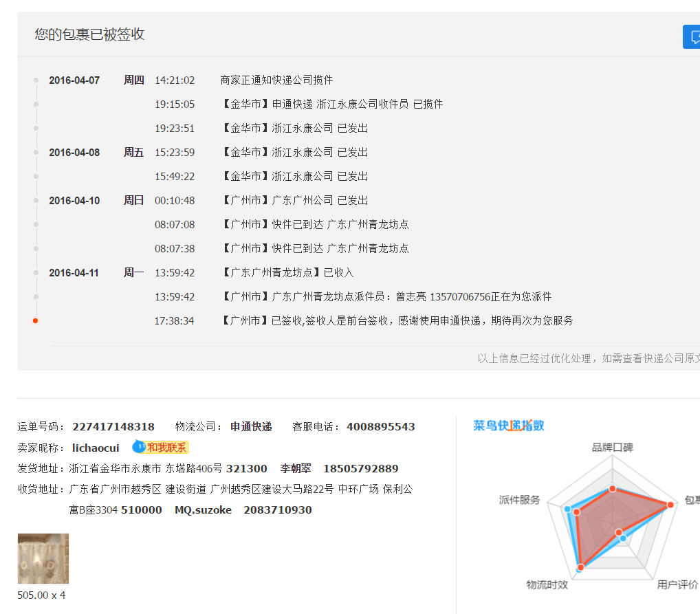
Task: Click the 物流时效 radar chart label
Action: point(547,584)
